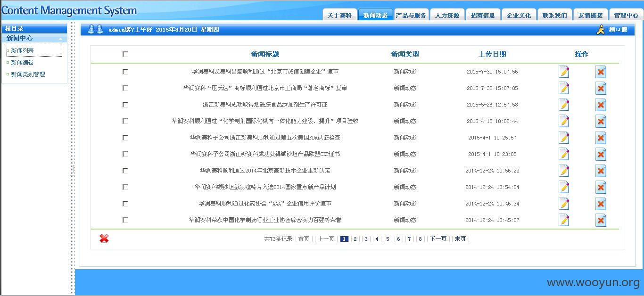644x296 pixels.
Task: Open the 人力资源 top tab
Action: click(x=447, y=15)
